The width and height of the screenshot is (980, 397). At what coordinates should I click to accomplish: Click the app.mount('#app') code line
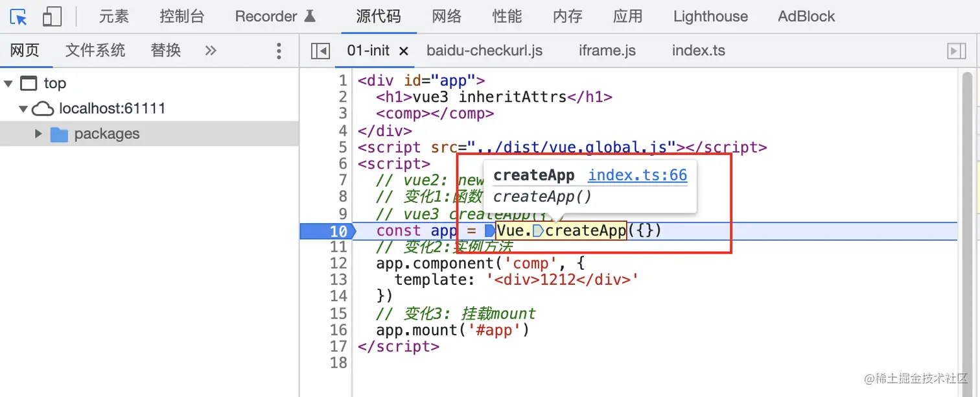click(453, 330)
